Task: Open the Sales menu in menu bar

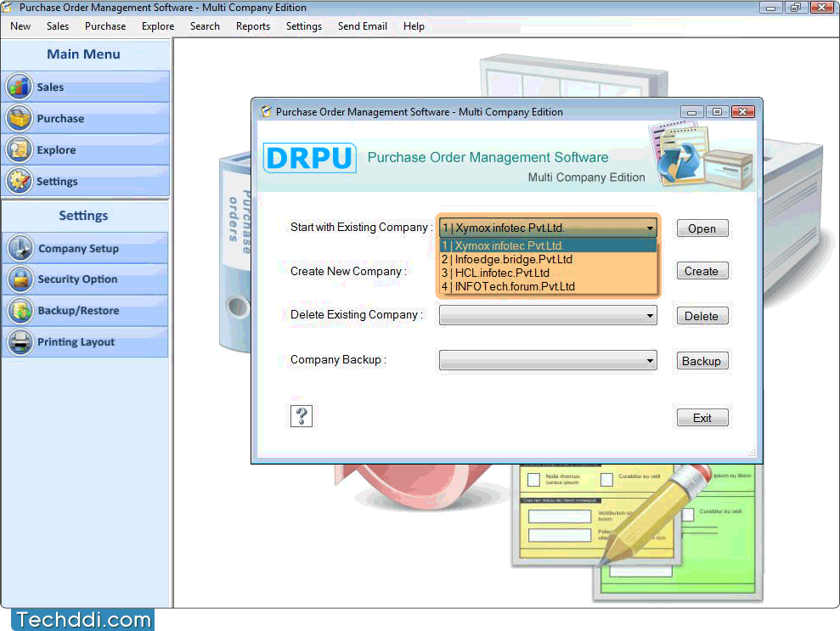Action: (x=57, y=26)
